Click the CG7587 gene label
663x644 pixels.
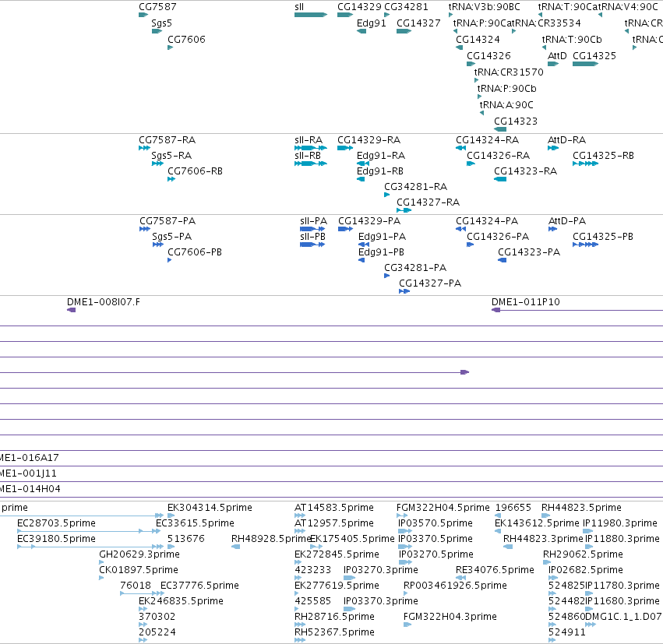(157, 7)
